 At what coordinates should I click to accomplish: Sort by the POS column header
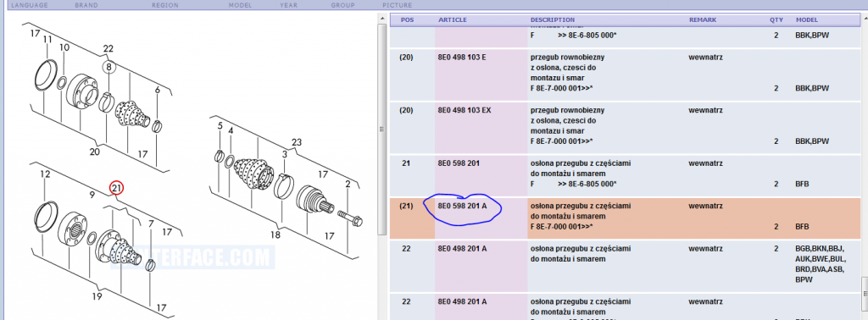click(x=407, y=20)
